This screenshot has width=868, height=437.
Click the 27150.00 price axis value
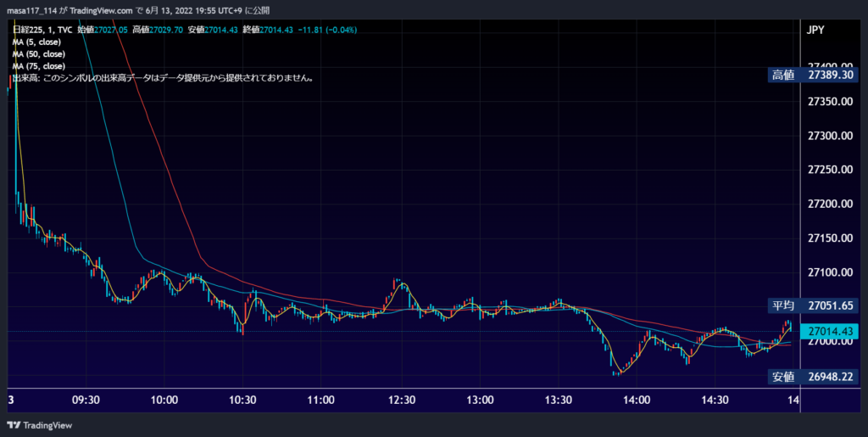831,238
